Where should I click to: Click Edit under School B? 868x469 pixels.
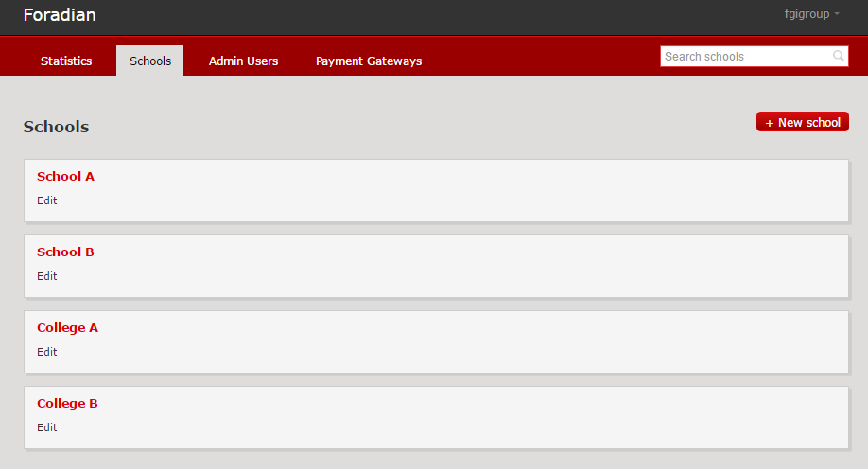pyautogui.click(x=47, y=276)
